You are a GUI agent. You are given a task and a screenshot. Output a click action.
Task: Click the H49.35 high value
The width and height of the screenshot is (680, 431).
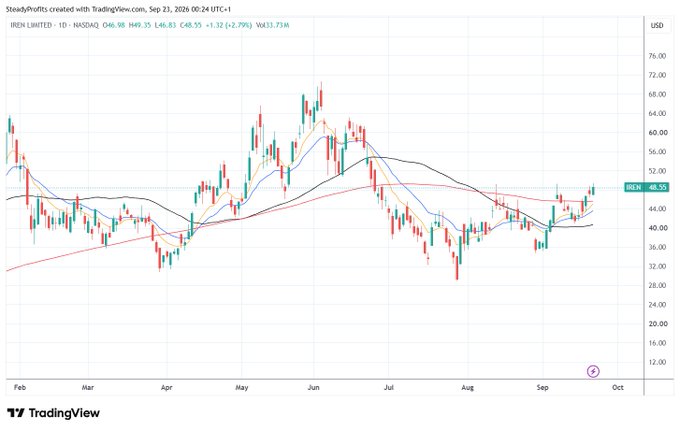[140, 26]
